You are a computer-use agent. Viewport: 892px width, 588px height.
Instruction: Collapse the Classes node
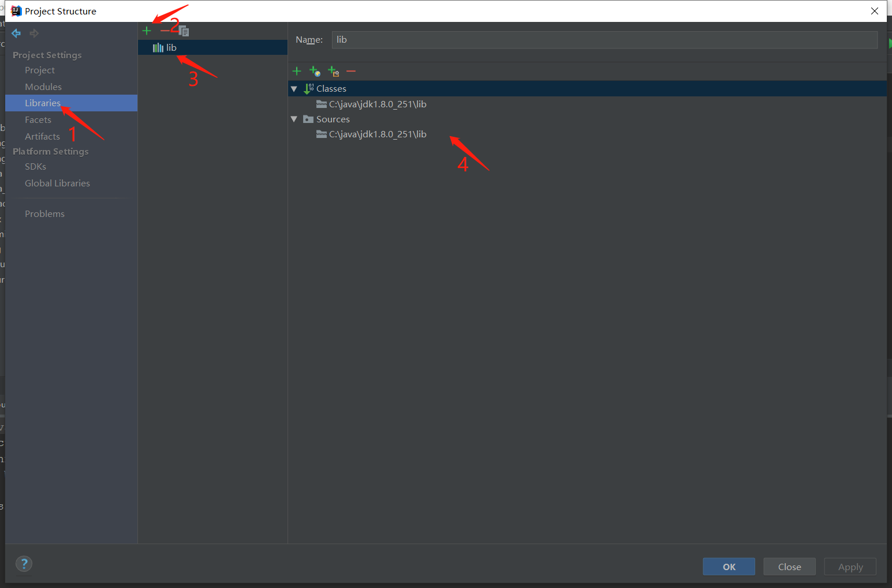(x=294, y=89)
